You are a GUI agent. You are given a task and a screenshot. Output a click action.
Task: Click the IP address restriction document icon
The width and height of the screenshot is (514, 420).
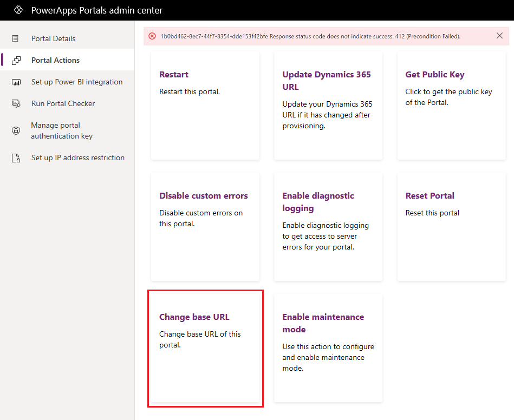point(16,158)
